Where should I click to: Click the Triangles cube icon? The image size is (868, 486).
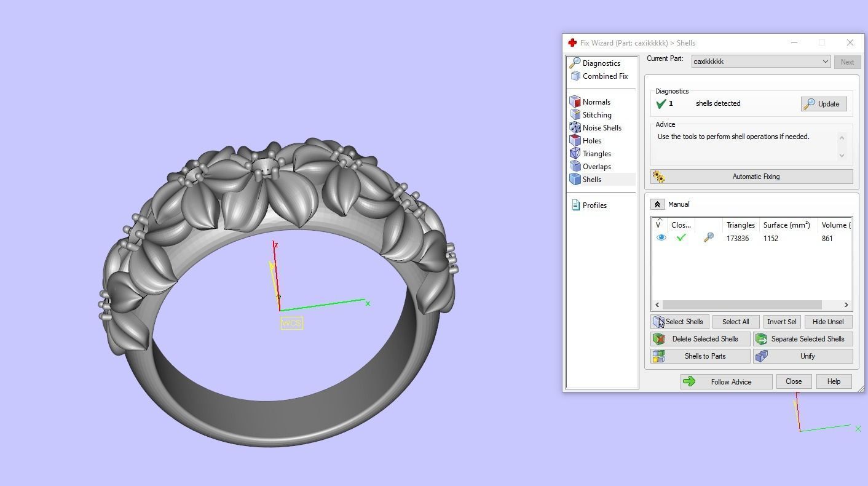coord(575,154)
